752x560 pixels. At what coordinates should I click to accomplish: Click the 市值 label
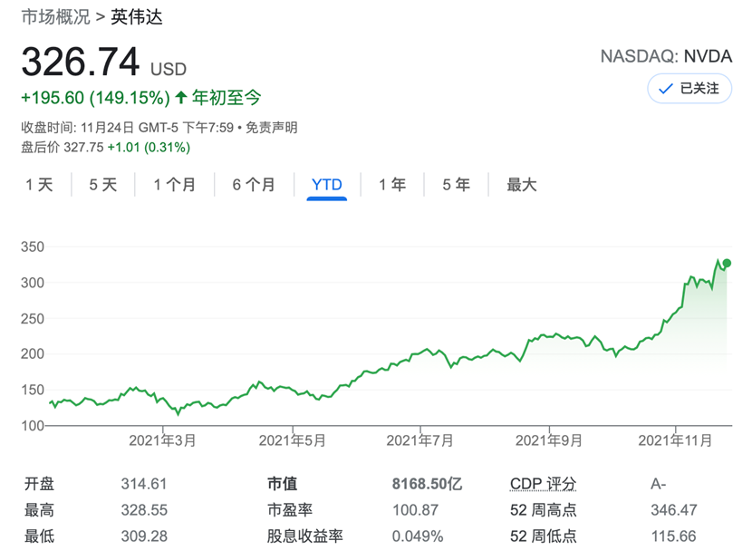pyautogui.click(x=282, y=484)
